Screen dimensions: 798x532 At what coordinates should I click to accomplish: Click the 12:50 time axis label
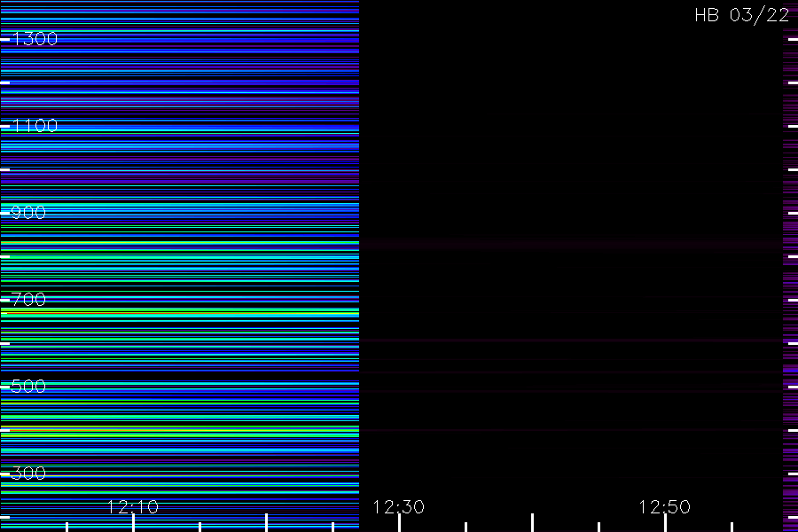(x=664, y=507)
